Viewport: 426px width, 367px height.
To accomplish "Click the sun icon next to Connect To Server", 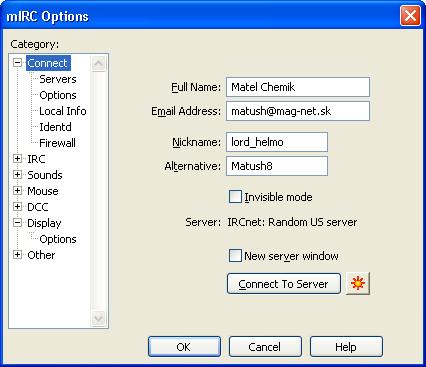I will [358, 284].
